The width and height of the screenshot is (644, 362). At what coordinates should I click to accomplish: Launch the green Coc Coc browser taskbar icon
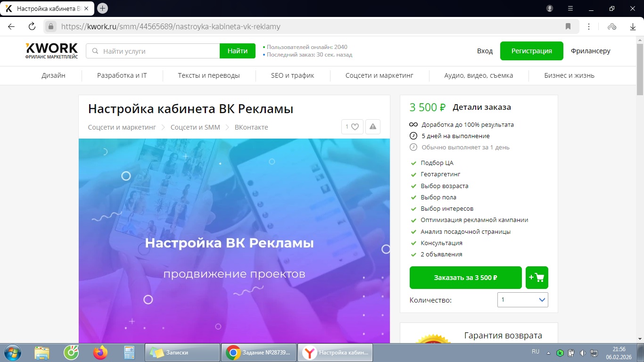point(71,353)
